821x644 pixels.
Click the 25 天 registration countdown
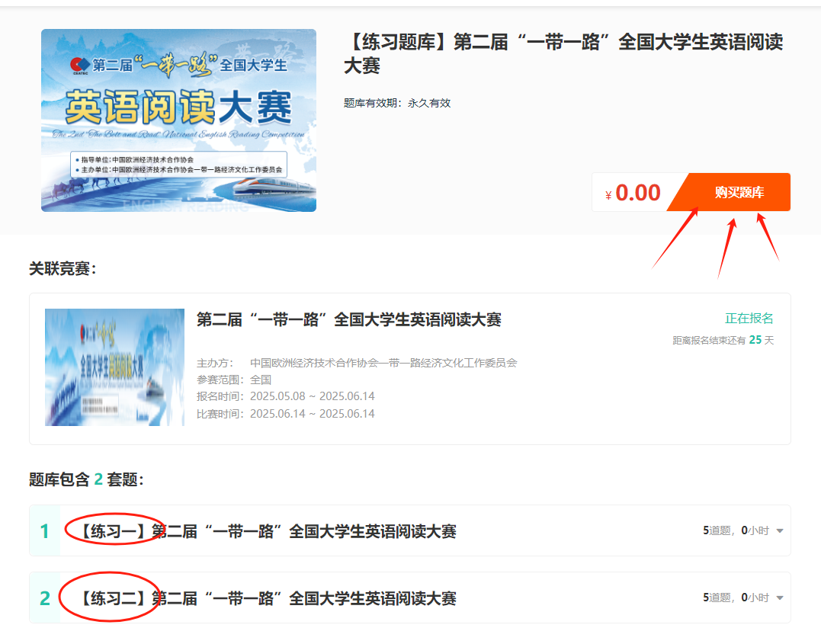tap(760, 340)
